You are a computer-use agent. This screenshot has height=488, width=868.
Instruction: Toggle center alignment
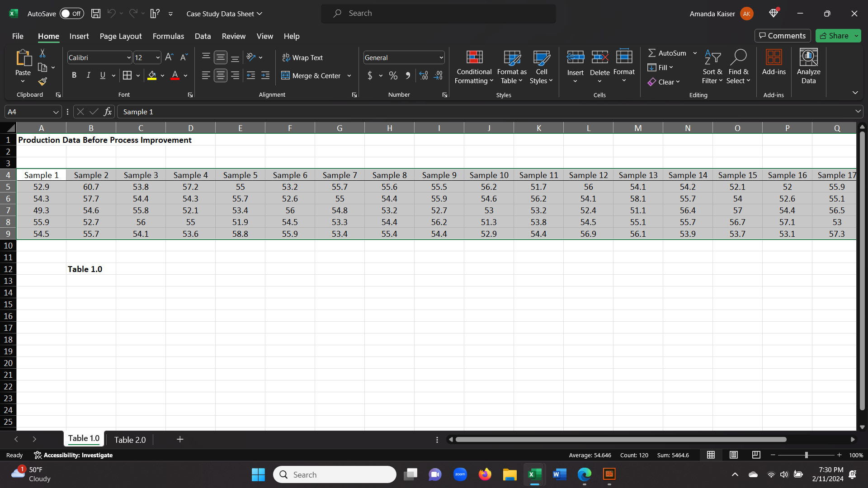[x=220, y=75]
